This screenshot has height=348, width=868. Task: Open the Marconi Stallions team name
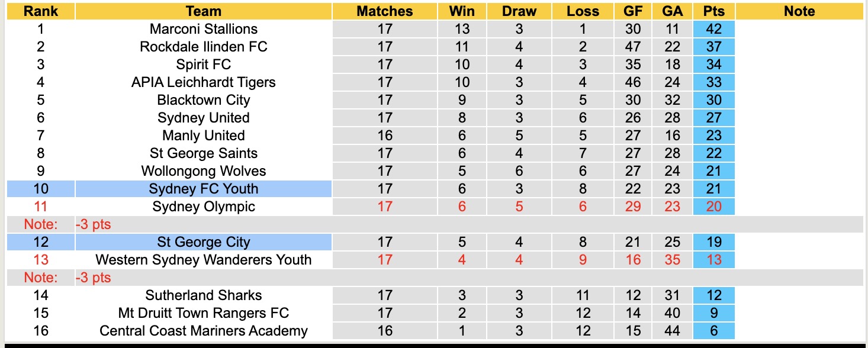tap(203, 29)
